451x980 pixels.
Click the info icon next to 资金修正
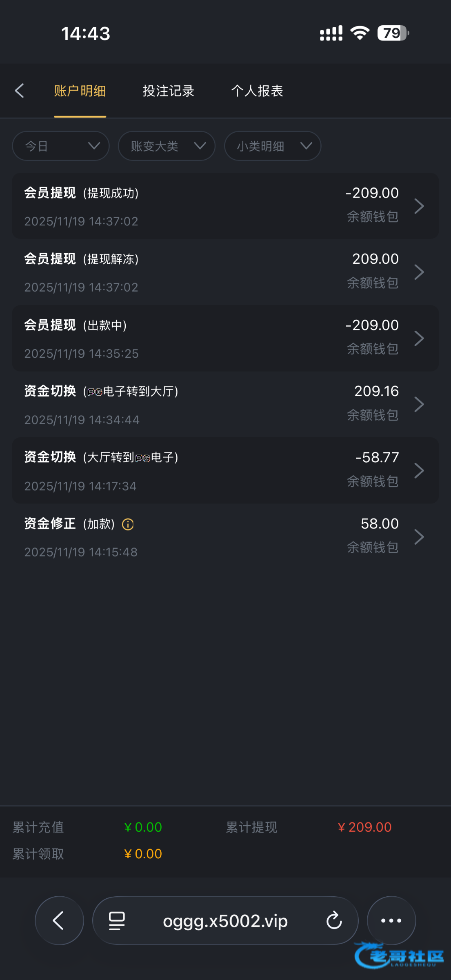pos(128,524)
